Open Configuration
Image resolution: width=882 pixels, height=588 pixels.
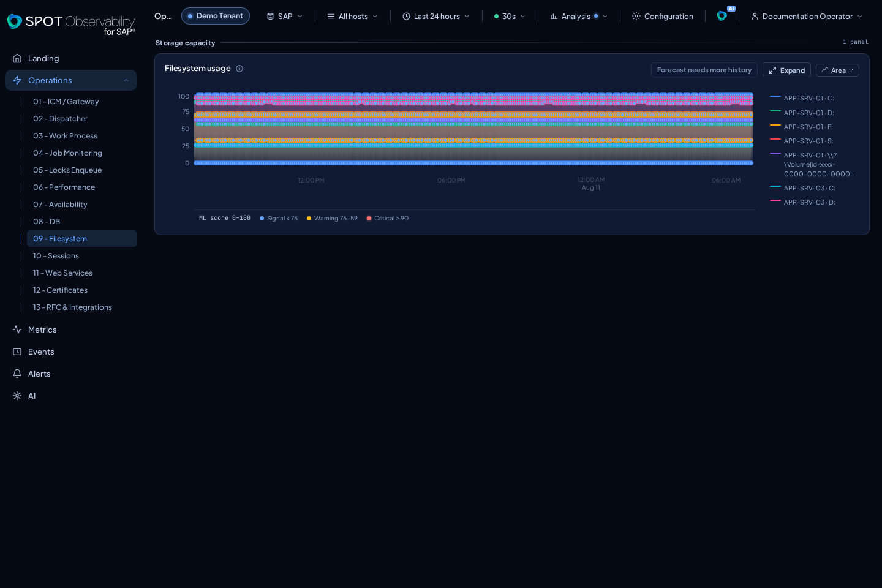[663, 17]
